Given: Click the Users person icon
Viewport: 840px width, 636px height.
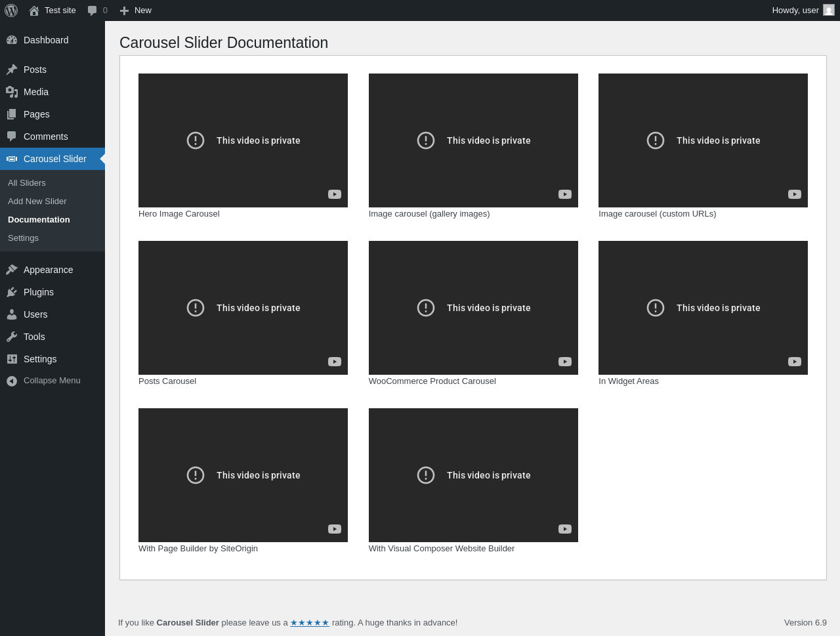Looking at the screenshot, I should tap(12, 314).
